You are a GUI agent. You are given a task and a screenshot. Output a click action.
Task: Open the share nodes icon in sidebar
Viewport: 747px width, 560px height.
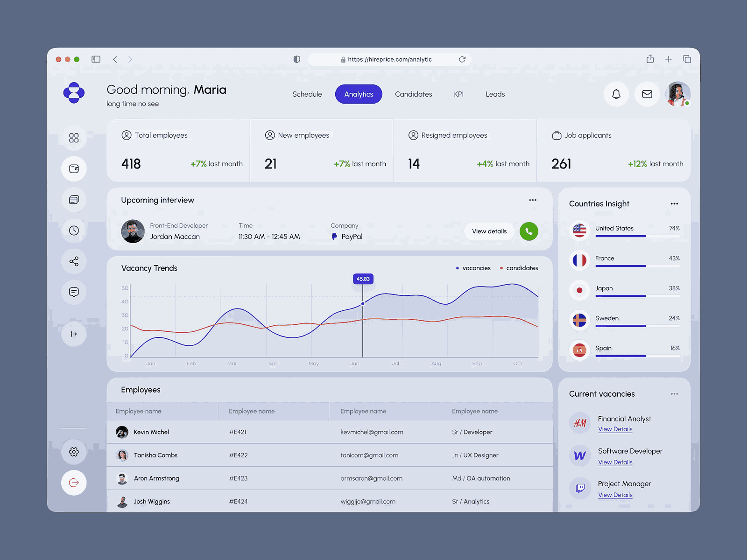click(74, 261)
